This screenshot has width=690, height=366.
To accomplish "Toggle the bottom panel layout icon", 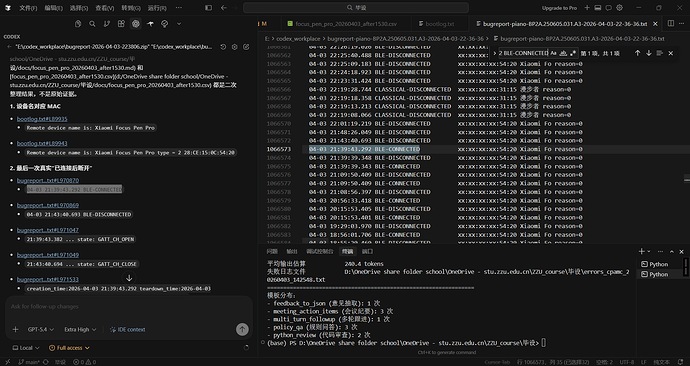I will [598, 7].
